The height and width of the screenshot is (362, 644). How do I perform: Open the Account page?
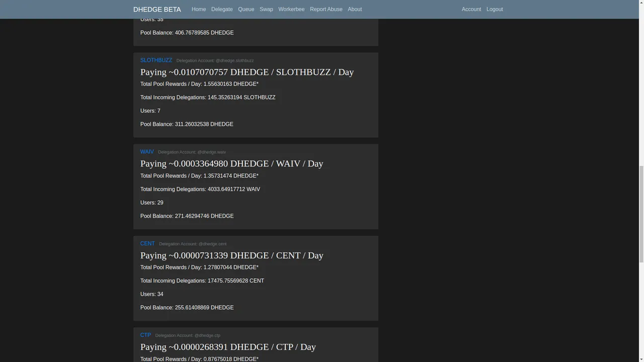471,9
